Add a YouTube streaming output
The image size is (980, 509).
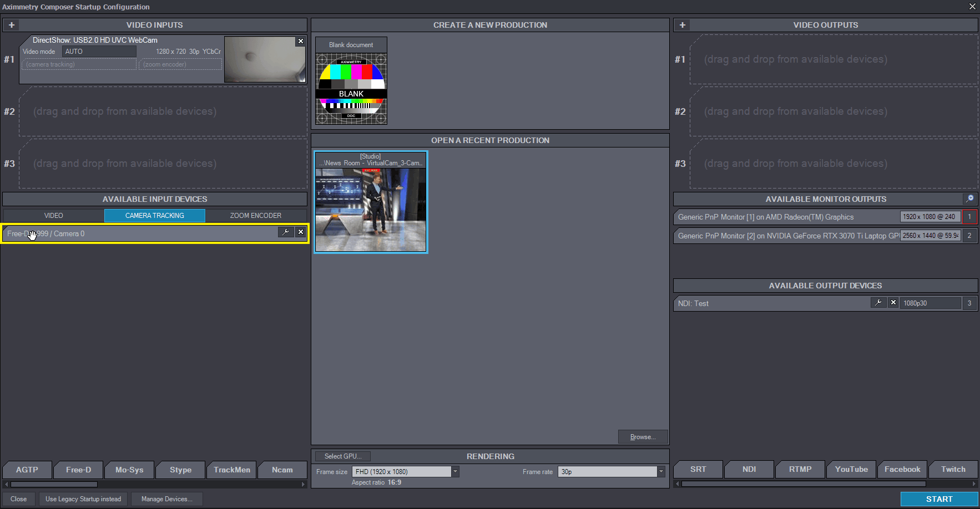point(851,469)
